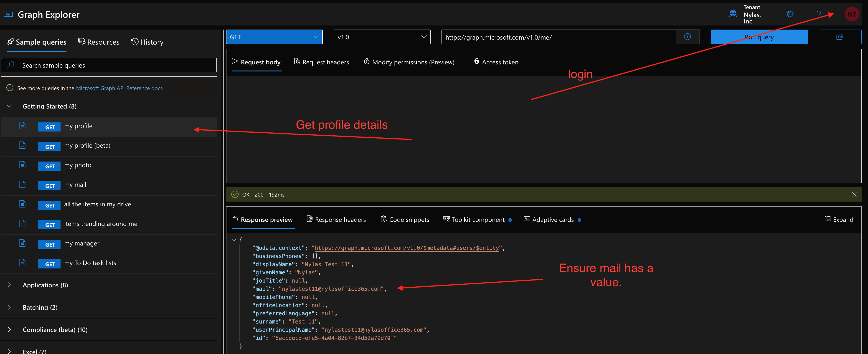
Task: Click the Run query button
Action: (x=759, y=37)
